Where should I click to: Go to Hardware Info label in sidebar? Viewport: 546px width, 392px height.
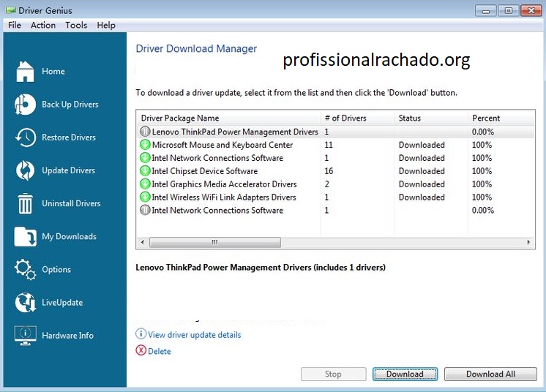coord(67,336)
